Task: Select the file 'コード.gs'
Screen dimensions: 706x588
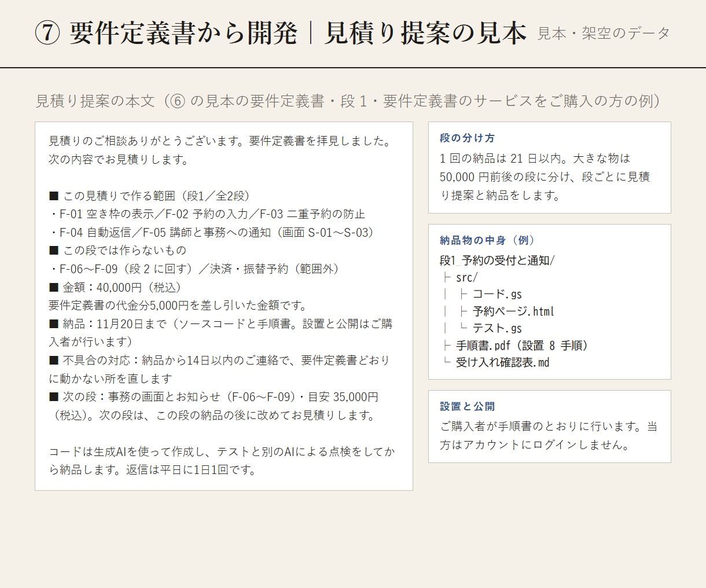Action: click(x=497, y=294)
